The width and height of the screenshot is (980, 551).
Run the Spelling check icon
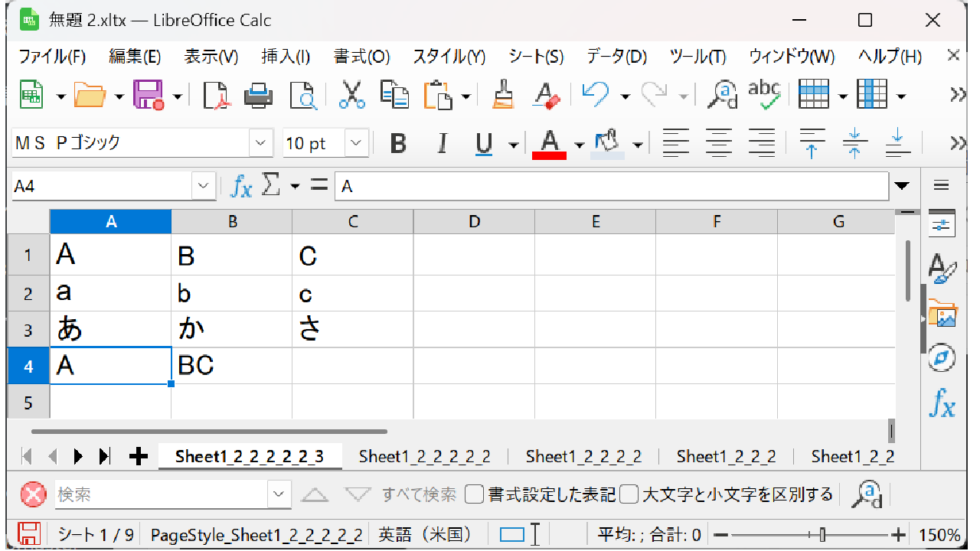pos(764,95)
